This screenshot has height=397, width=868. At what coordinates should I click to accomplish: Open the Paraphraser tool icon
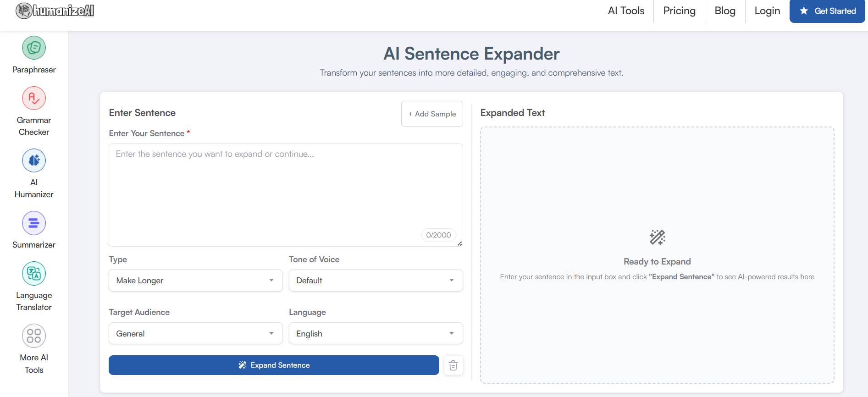click(34, 48)
